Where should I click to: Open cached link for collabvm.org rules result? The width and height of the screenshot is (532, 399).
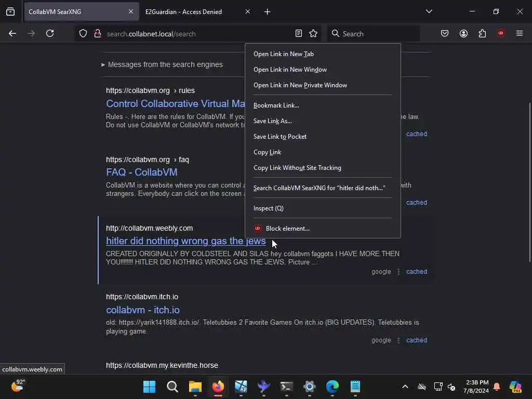[417, 134]
